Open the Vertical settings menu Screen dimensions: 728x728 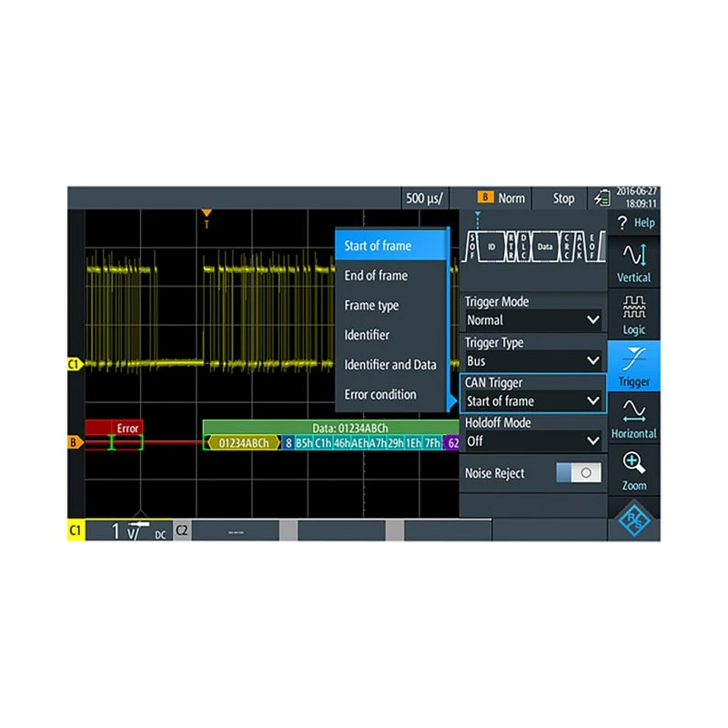click(x=633, y=262)
